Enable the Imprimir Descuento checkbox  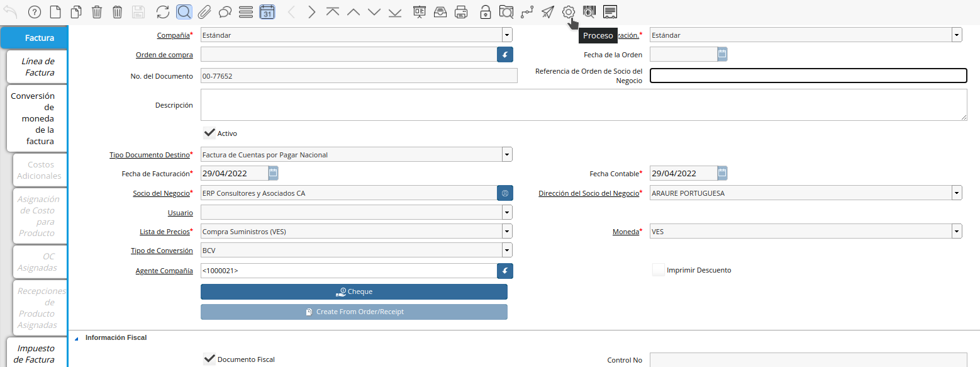[x=659, y=270]
